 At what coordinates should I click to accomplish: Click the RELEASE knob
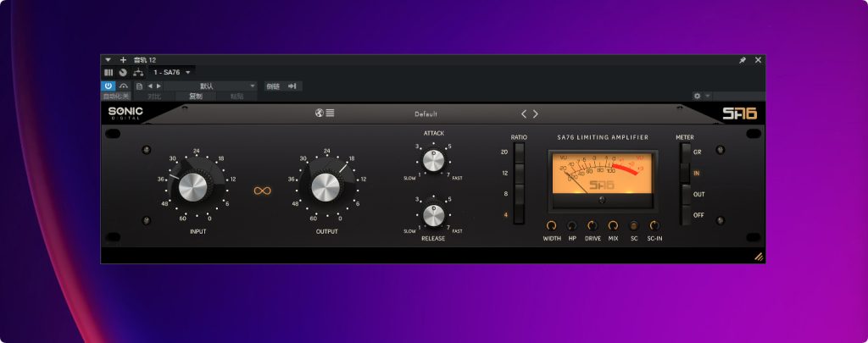coord(433,215)
